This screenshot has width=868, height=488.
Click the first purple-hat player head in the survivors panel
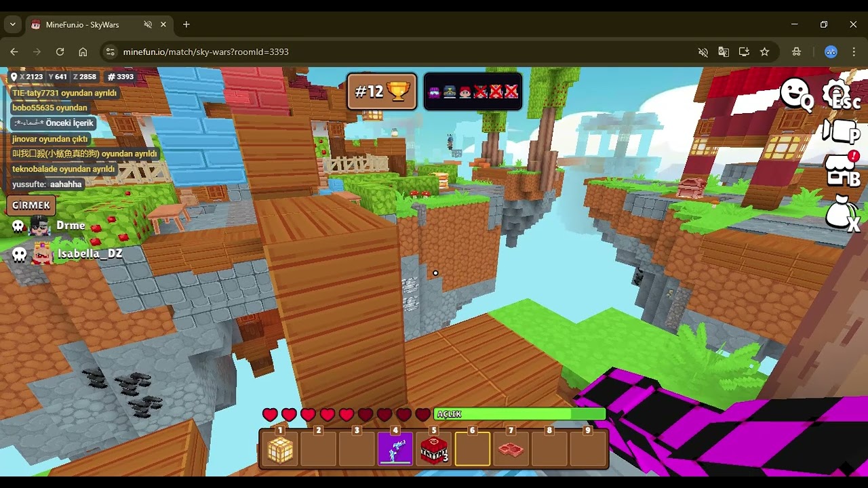pyautogui.click(x=434, y=91)
